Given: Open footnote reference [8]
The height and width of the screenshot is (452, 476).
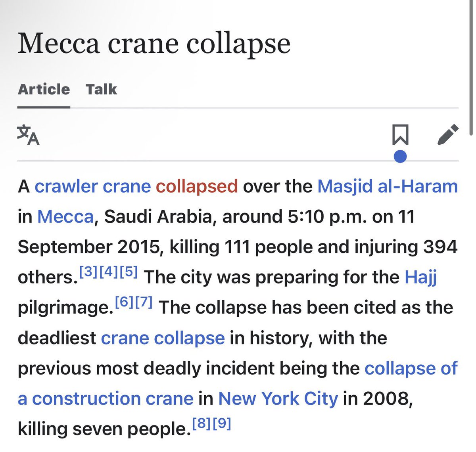Looking at the screenshot, I should coord(201,423).
